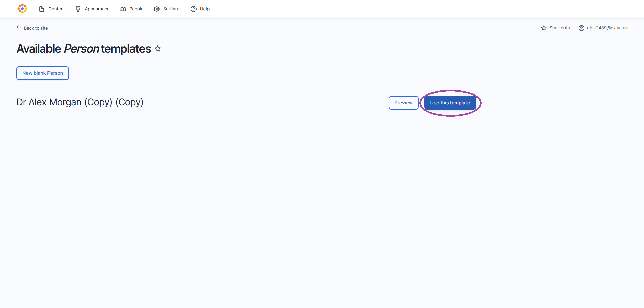The height and width of the screenshot is (308, 644).
Task: Toggle the favorite star beside the templates heading
Action: point(157,49)
